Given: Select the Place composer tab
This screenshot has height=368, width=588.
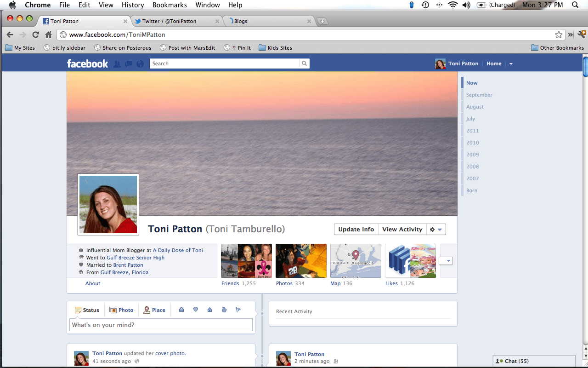Looking at the screenshot, I should [154, 310].
